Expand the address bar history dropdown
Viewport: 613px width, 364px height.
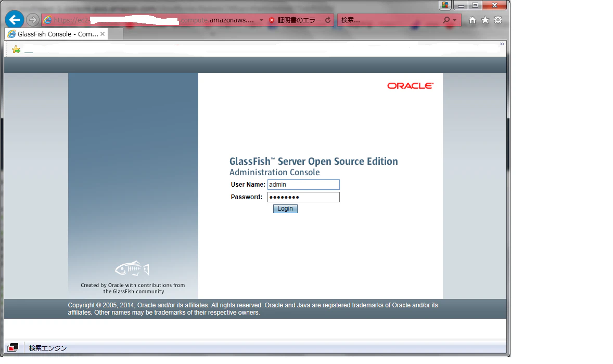click(261, 20)
